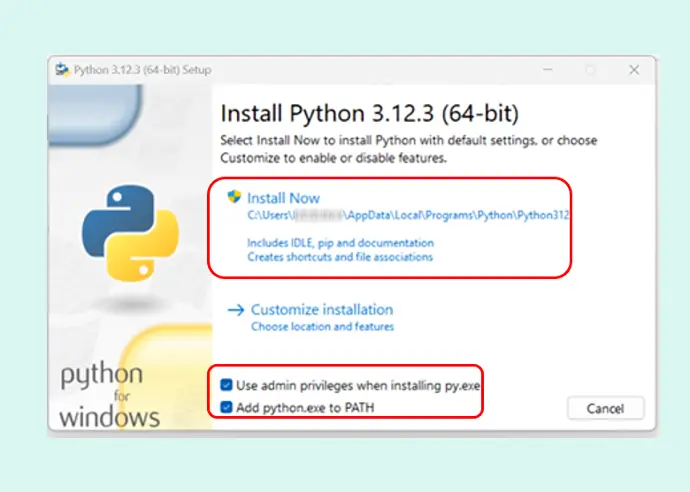Image resolution: width=690 pixels, height=492 pixels.
Task: Open Customize installation
Action: (322, 309)
